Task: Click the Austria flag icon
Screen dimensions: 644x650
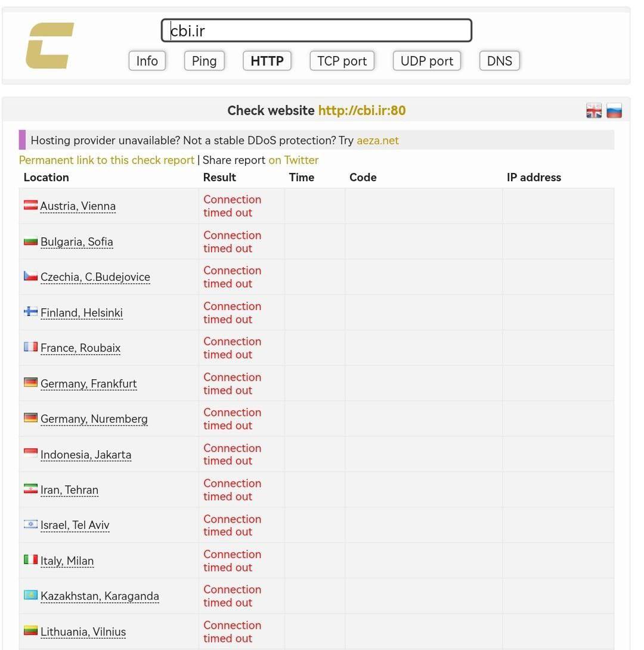Action: (x=30, y=205)
